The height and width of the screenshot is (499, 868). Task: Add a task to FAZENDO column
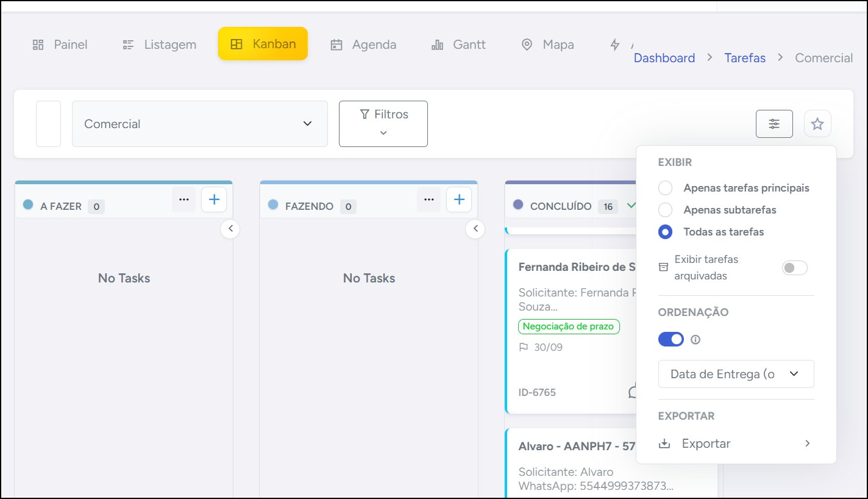pos(459,199)
